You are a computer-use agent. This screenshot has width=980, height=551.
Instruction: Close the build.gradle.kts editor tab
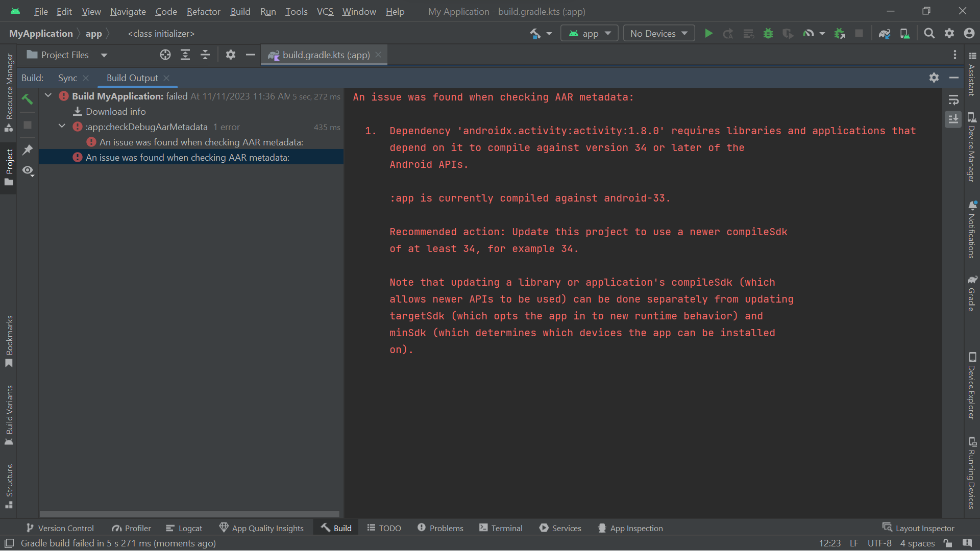[378, 55]
